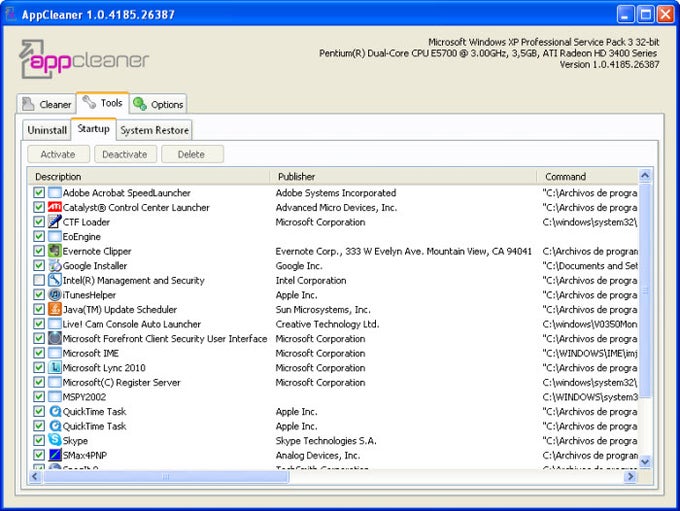
Task: Sort by the Command column header
Action: point(588,177)
